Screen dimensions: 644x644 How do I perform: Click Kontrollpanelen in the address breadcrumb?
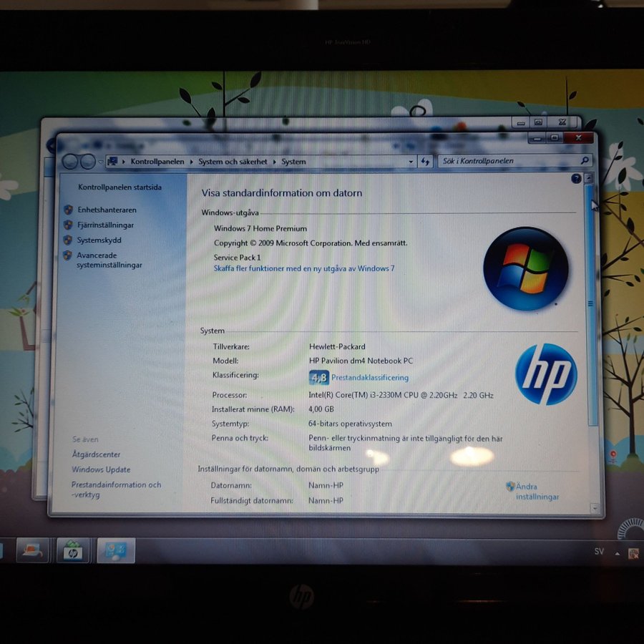157,162
